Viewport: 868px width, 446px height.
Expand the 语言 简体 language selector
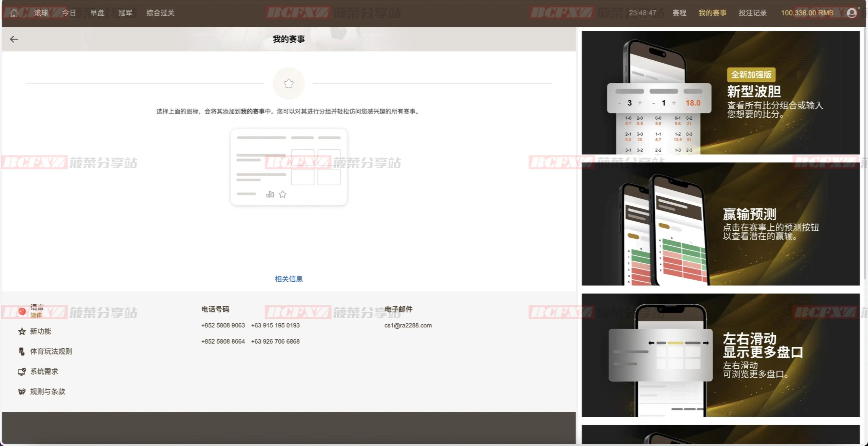click(x=37, y=311)
